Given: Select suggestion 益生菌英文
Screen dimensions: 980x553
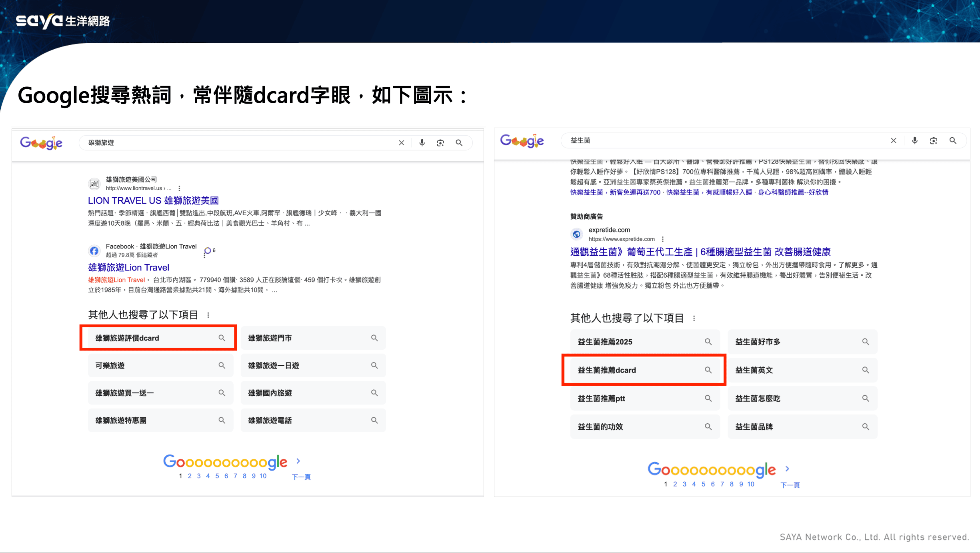Looking at the screenshot, I should click(802, 370).
